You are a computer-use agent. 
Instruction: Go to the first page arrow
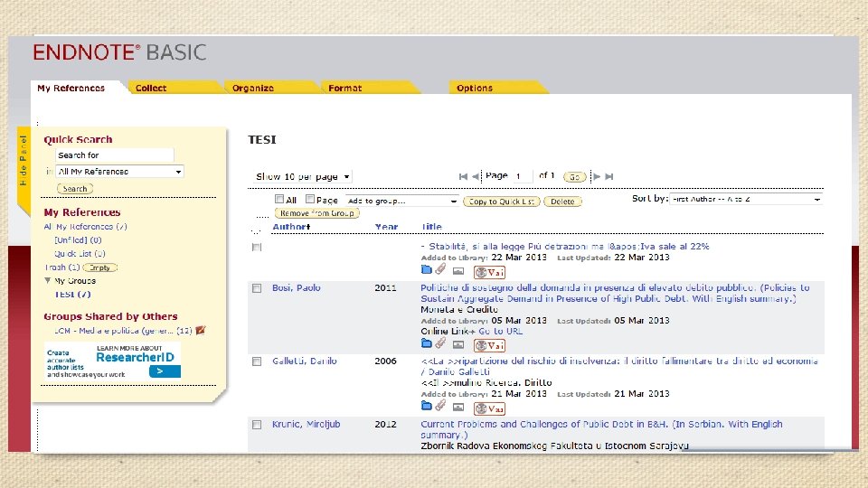coord(463,176)
